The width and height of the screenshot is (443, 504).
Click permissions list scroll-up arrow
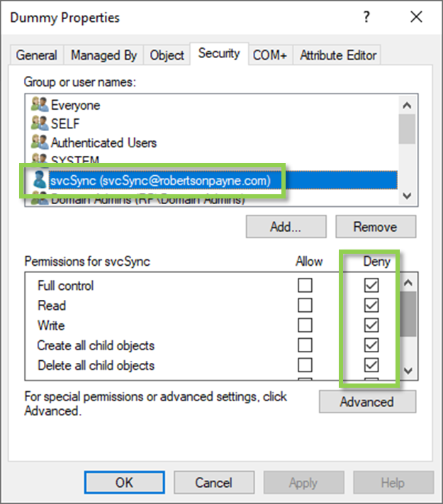click(408, 283)
